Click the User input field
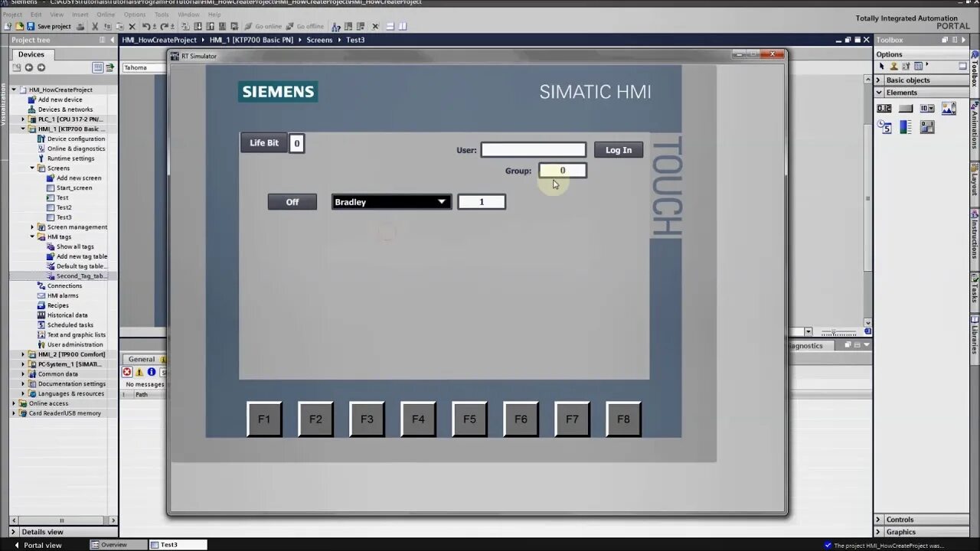 point(534,150)
